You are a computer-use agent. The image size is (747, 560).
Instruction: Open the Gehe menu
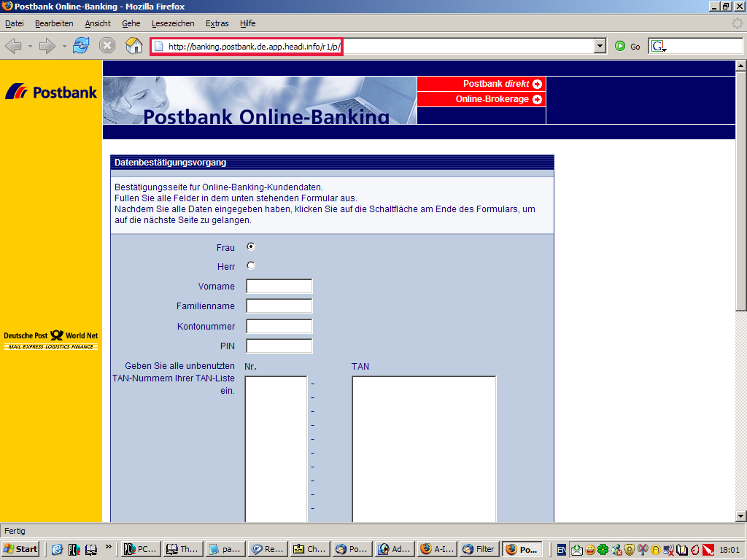[x=131, y=23]
